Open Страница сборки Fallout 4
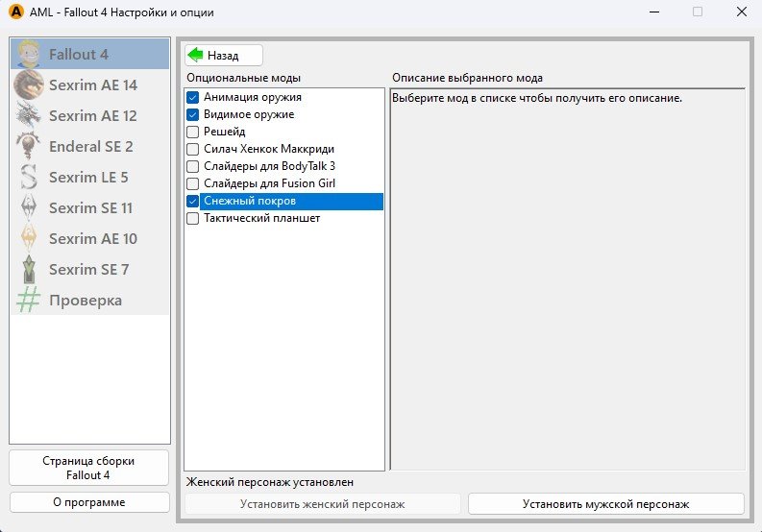762x532 pixels. coord(89,468)
